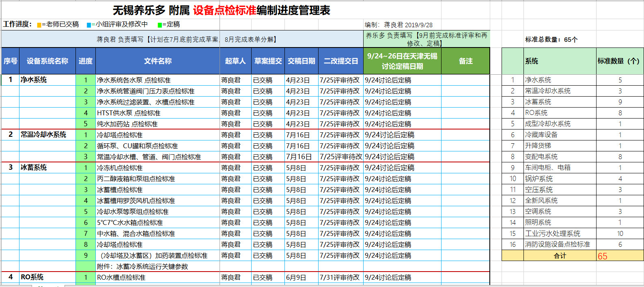Select 工业污水处理系统 in the summary table
Viewport: 644px width, 287px height.
coord(560,233)
